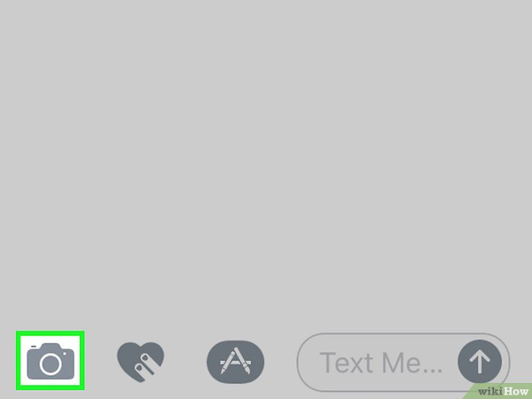
Task: Open the iMessage App Store icon
Action: (236, 362)
